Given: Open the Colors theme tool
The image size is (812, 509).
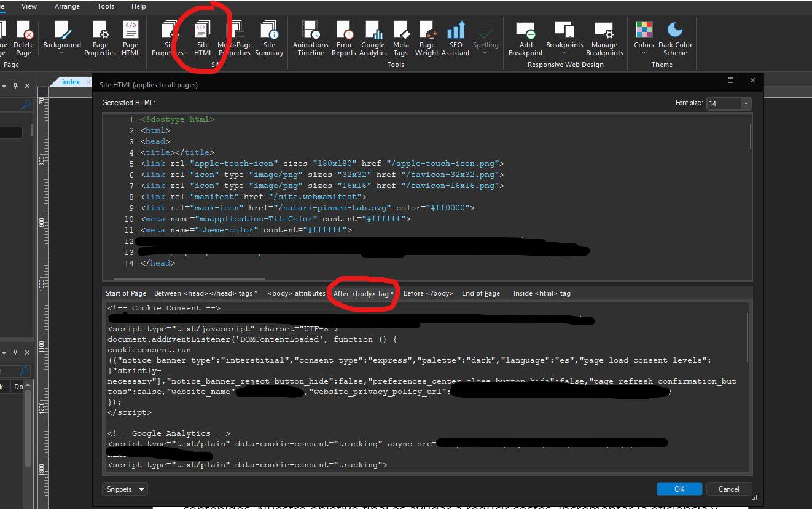Looking at the screenshot, I should [x=644, y=34].
